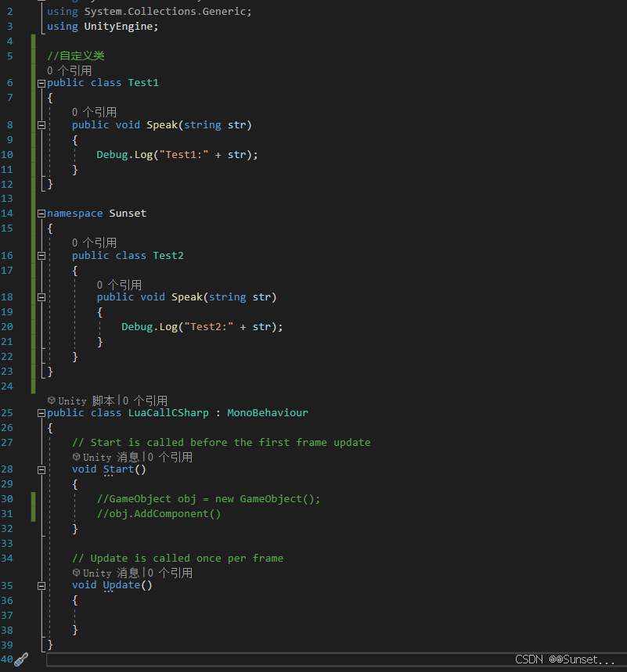Screen dimensions: 627x672
Task: Click the class name 'LuaCallCSharp'
Action: [x=168, y=413]
